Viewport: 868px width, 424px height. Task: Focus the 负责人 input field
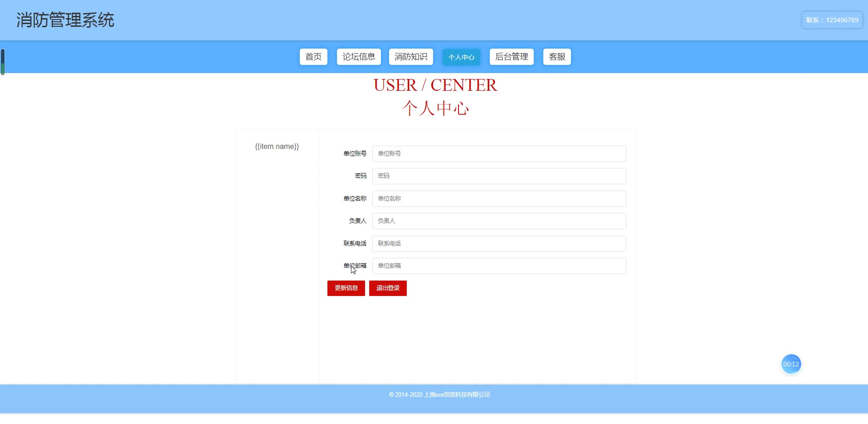[499, 221]
